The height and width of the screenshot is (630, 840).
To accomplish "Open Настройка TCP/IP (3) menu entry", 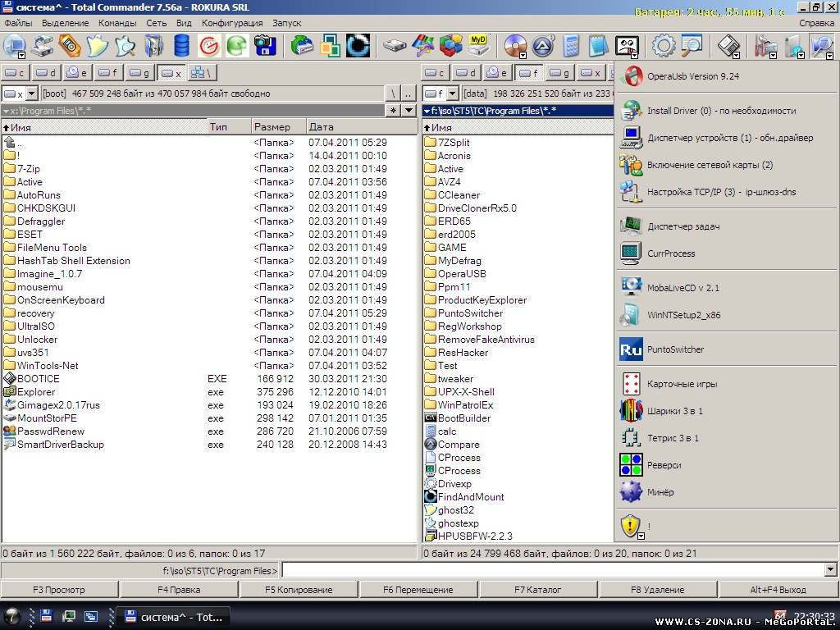I will click(x=727, y=192).
